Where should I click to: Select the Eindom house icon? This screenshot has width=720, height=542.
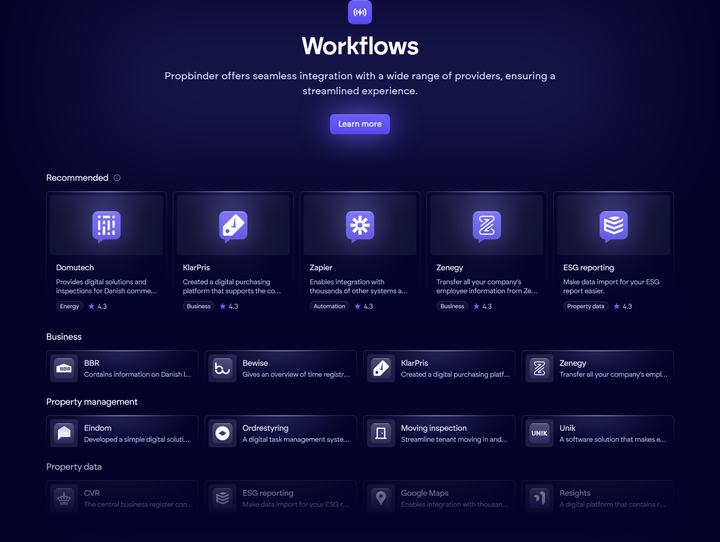64,433
